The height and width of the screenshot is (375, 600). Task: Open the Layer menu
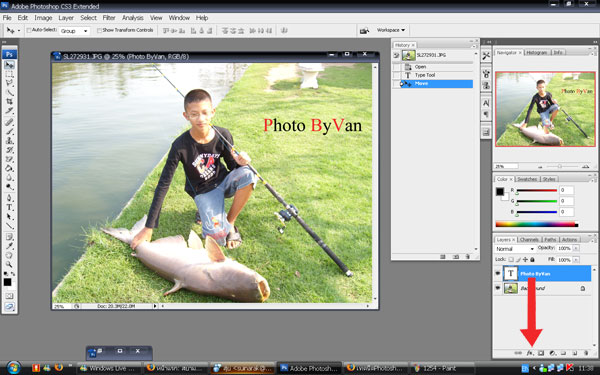coord(66,18)
